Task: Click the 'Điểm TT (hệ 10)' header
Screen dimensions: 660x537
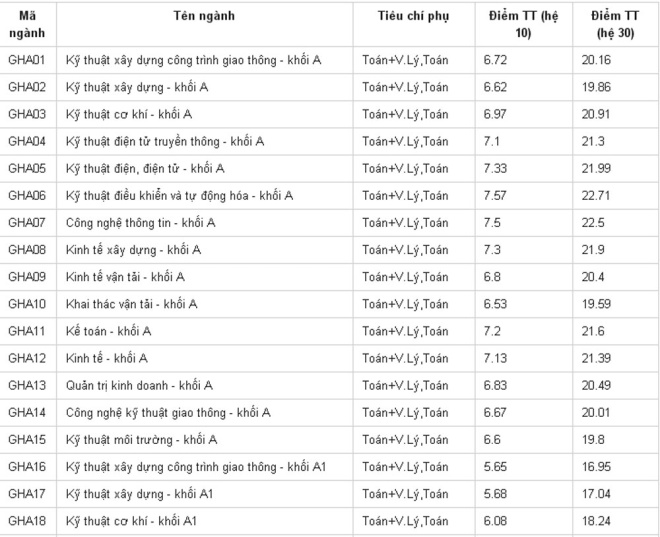Action: coord(523,24)
